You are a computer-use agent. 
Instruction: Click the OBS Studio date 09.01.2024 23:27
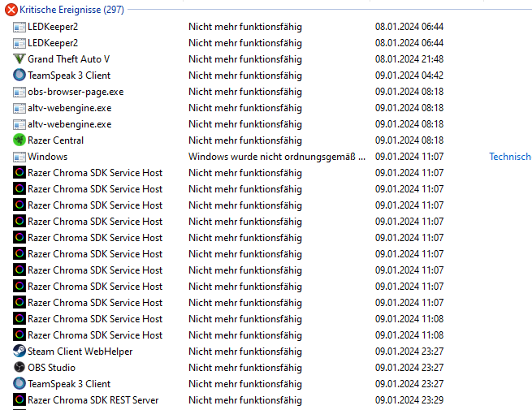[409, 367]
